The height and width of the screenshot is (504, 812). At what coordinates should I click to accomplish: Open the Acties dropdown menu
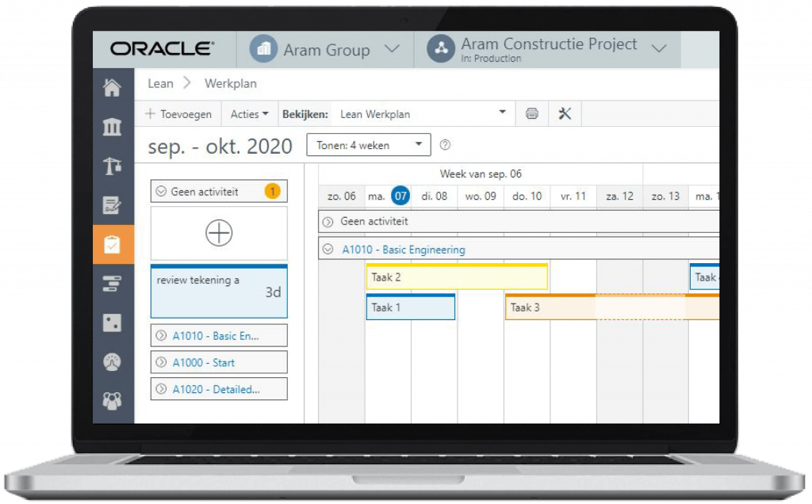click(x=249, y=114)
